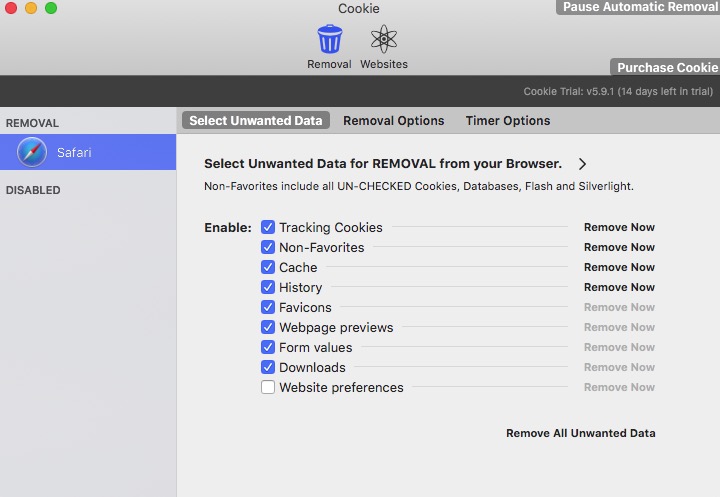Expand the chevron beside Select Unwanted Data heading

582,164
